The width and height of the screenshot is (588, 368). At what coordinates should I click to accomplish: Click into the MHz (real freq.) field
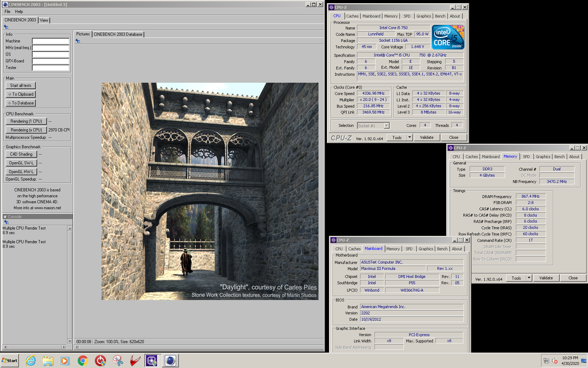(x=50, y=48)
